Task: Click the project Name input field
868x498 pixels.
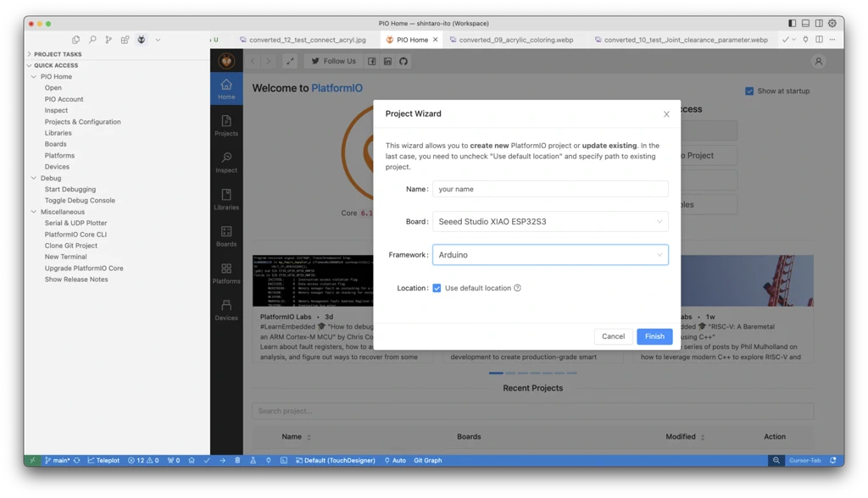Action: [550, 189]
